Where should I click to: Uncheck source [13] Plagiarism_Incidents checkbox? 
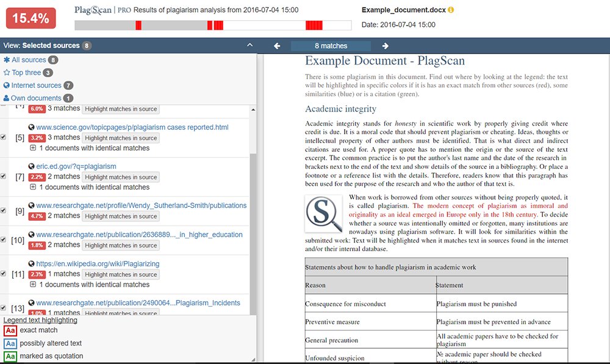(x=3, y=308)
